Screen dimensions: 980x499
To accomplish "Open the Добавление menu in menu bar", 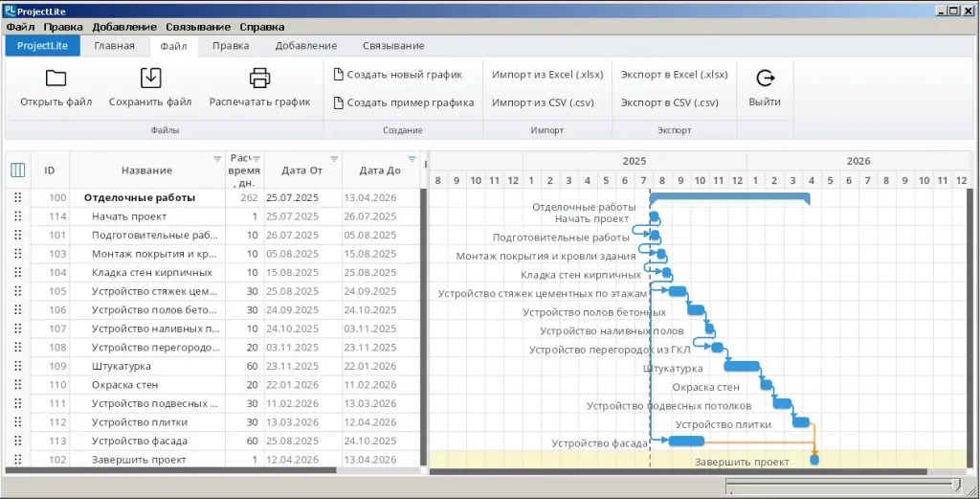I will pos(124,27).
